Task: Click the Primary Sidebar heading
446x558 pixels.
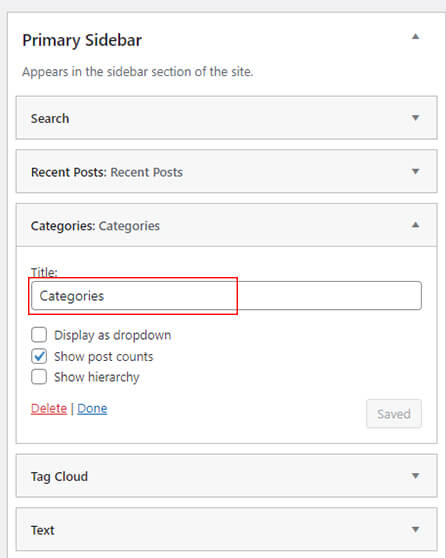Action: [82, 40]
